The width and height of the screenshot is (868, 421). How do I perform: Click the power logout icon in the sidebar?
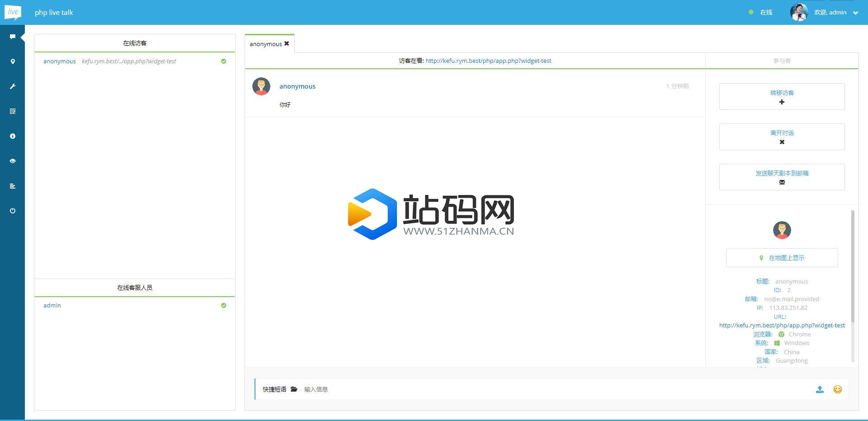click(13, 211)
